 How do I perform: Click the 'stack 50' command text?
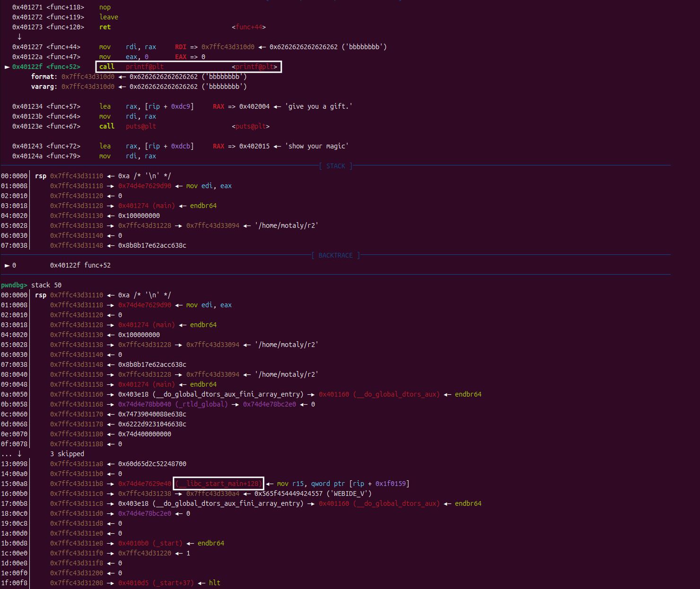coord(46,285)
